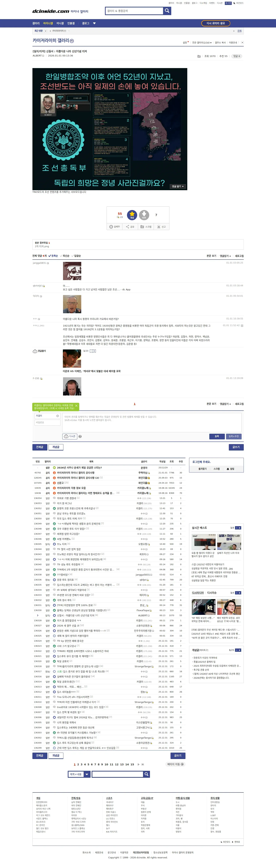Toggle 댓글 열기 on the image

pyautogui.click(x=177, y=186)
